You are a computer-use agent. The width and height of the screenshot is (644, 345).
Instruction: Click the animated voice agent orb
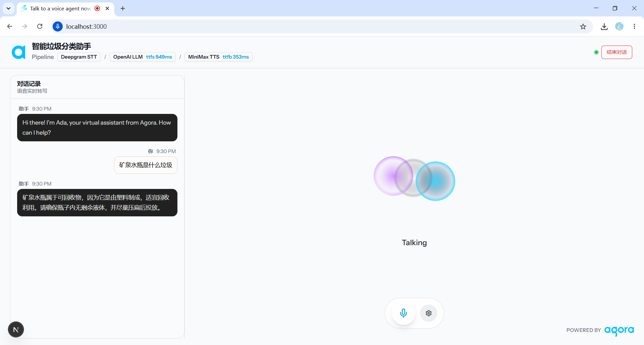(x=414, y=179)
